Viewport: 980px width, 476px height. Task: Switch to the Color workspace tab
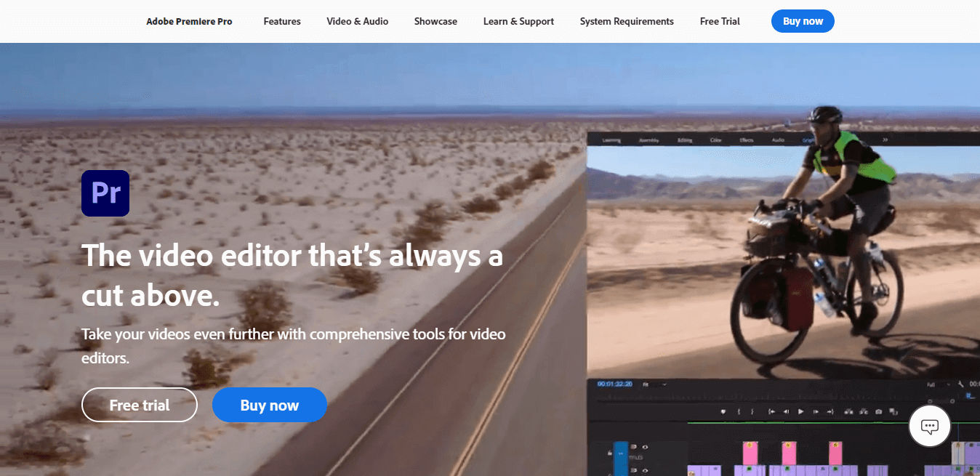[716, 140]
